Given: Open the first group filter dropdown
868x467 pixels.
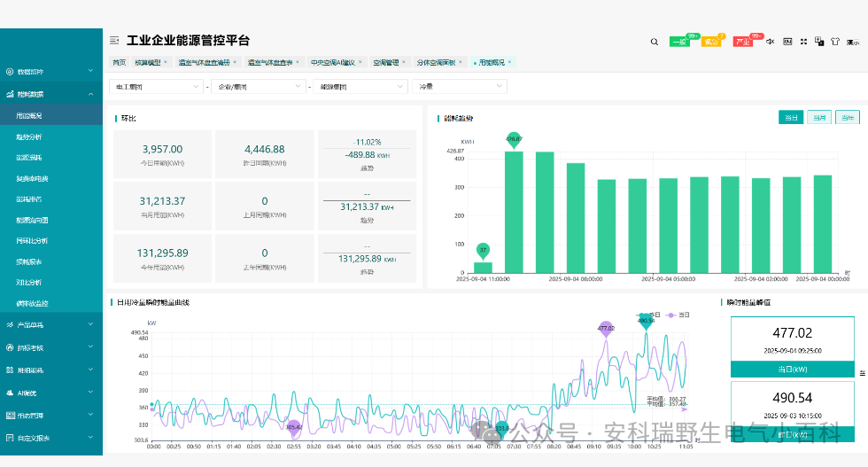Looking at the screenshot, I should click(x=157, y=87).
